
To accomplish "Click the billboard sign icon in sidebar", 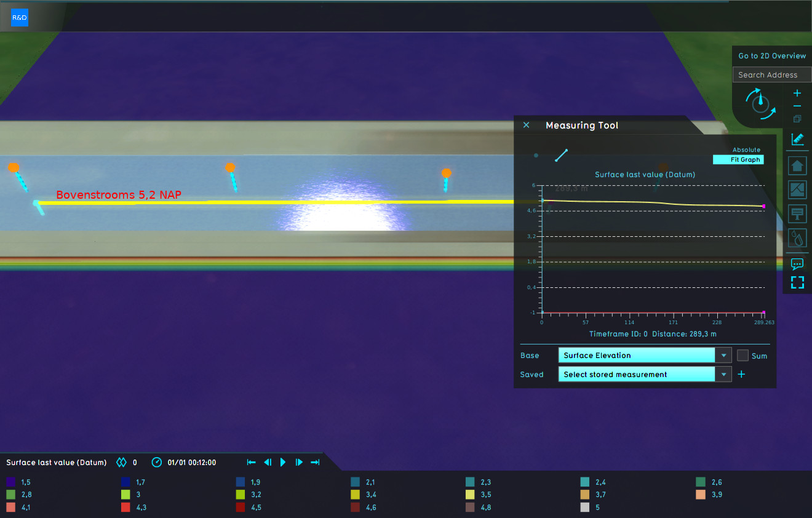I will 797,213.
